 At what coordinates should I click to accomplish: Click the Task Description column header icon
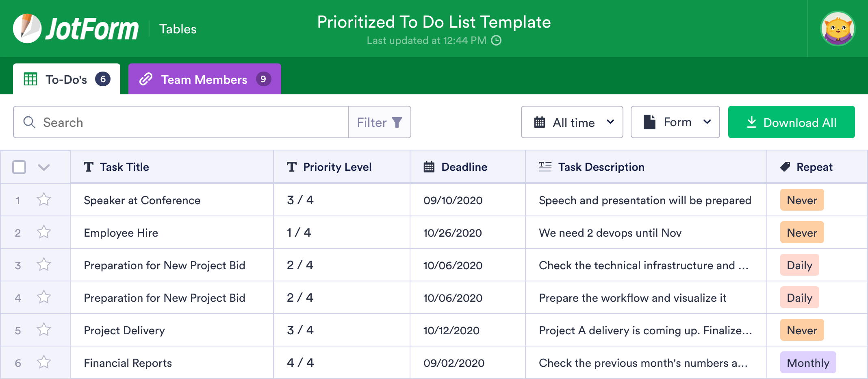point(545,167)
